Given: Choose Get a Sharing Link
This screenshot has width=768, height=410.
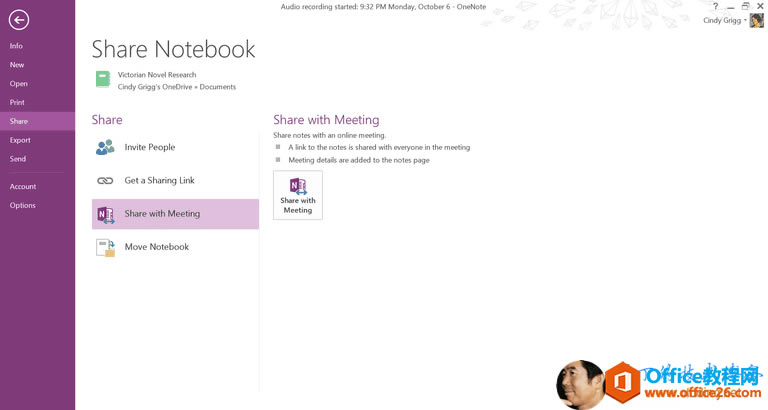Looking at the screenshot, I should [175, 180].
